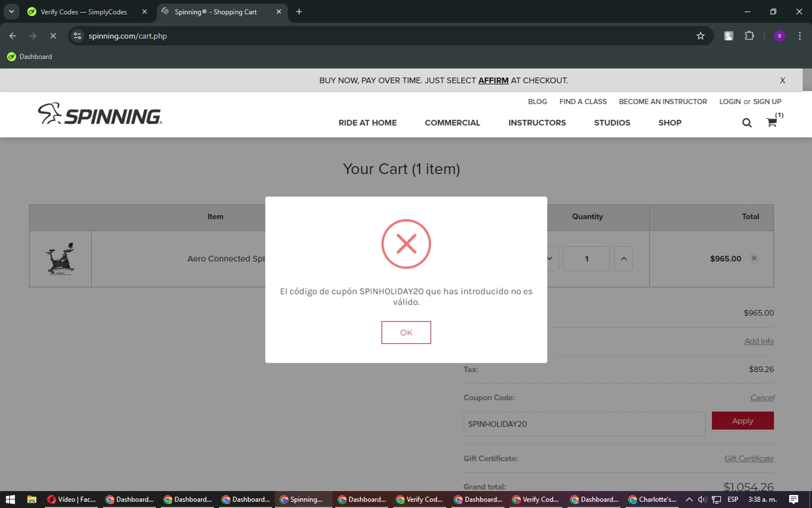Viewport: 812px width, 508px height.
Task: Show hidden system tray icons
Action: click(x=689, y=499)
